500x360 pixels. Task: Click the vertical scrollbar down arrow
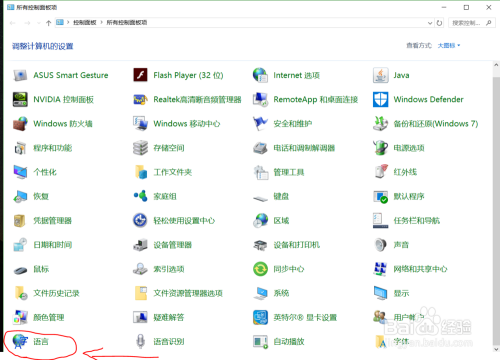(496, 349)
